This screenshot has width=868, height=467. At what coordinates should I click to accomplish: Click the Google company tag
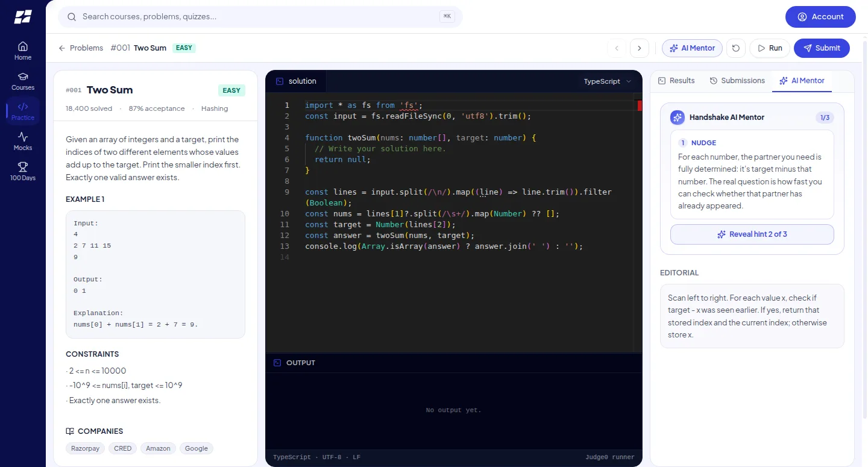(197, 448)
